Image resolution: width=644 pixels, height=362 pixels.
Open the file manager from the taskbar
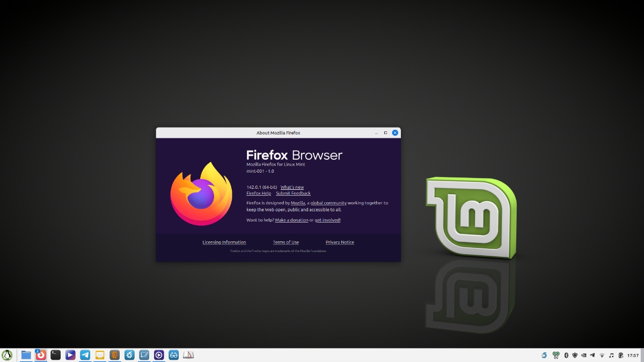coord(26,355)
